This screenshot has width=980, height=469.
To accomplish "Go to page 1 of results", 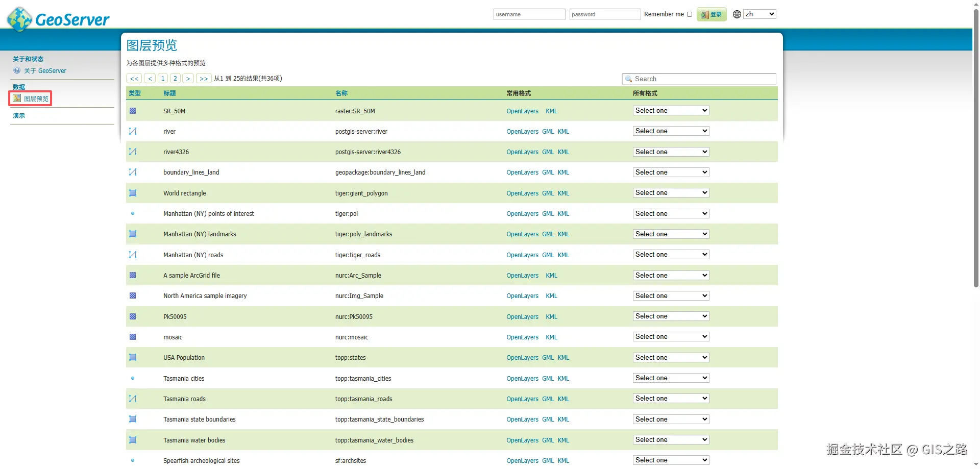I will (163, 79).
